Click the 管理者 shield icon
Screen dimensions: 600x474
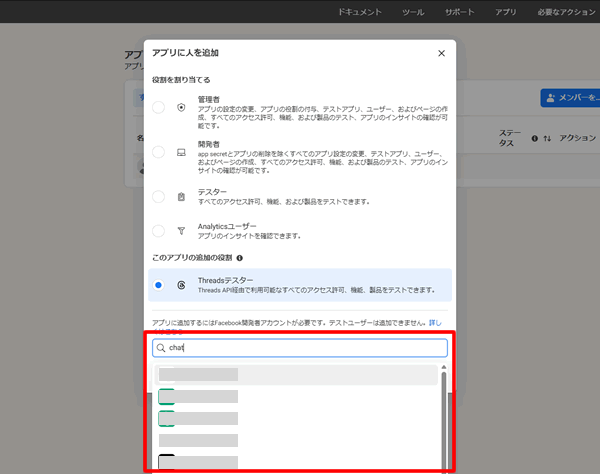181,107
